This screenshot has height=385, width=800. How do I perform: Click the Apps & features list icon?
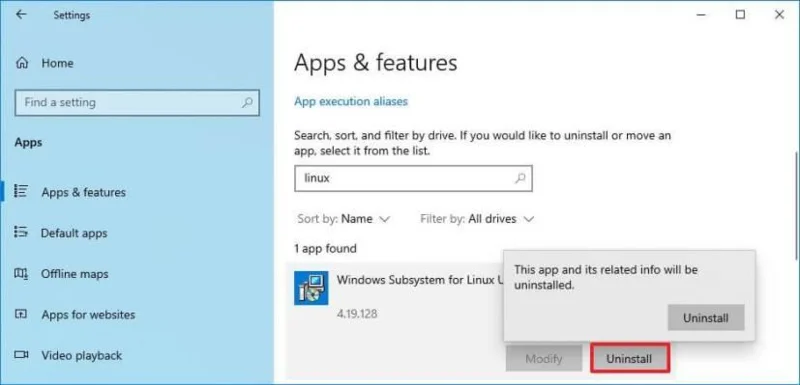pyautogui.click(x=21, y=191)
